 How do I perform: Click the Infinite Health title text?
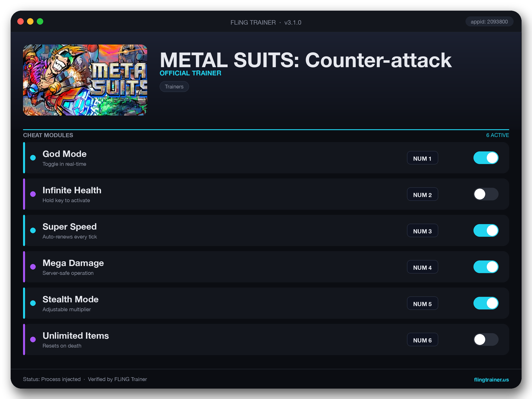tap(72, 190)
